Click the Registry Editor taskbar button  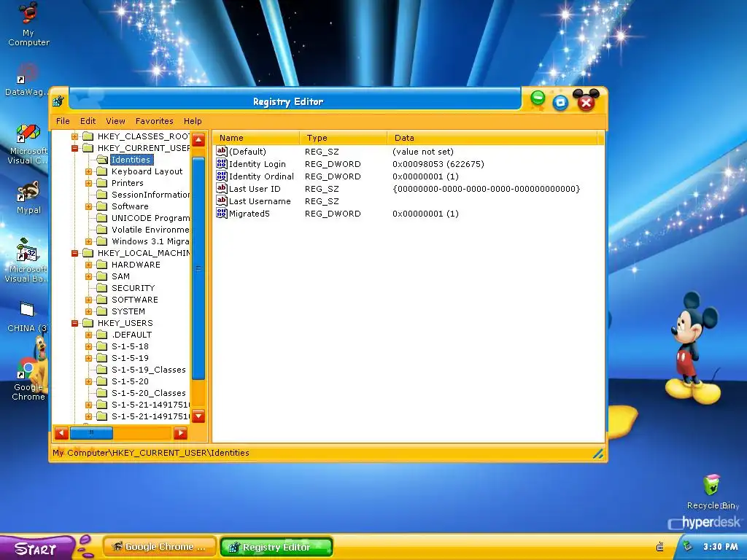click(276, 547)
